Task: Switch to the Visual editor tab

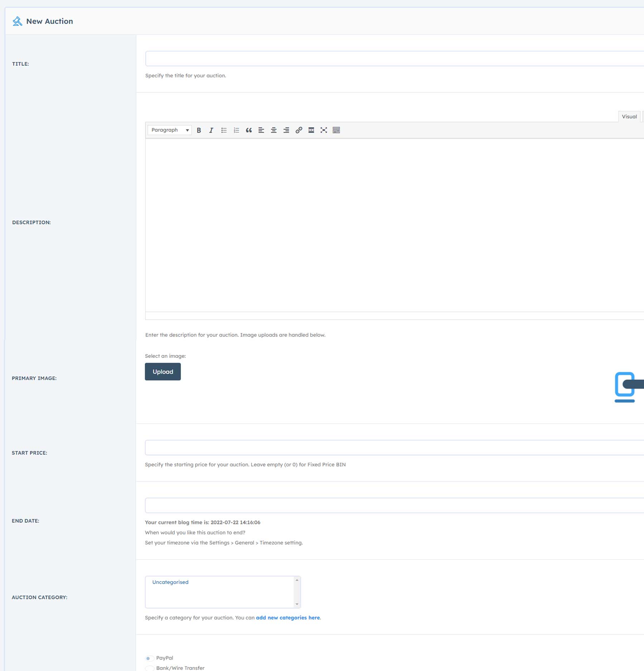Action: (x=629, y=116)
